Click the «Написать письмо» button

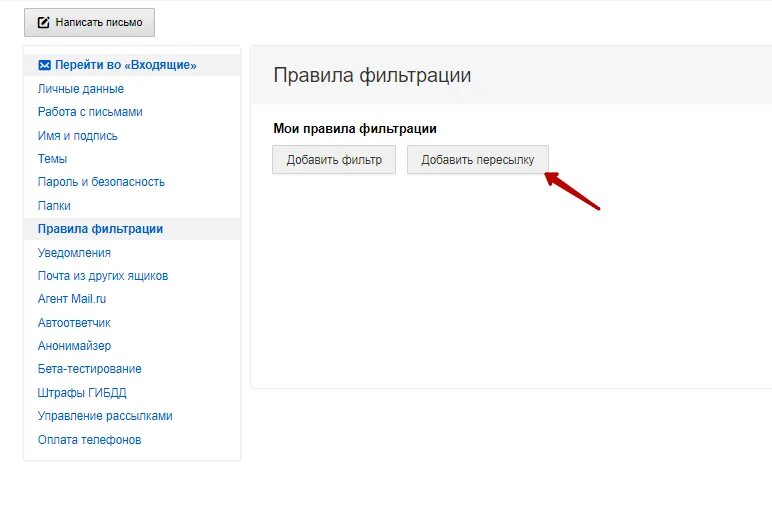[x=90, y=22]
